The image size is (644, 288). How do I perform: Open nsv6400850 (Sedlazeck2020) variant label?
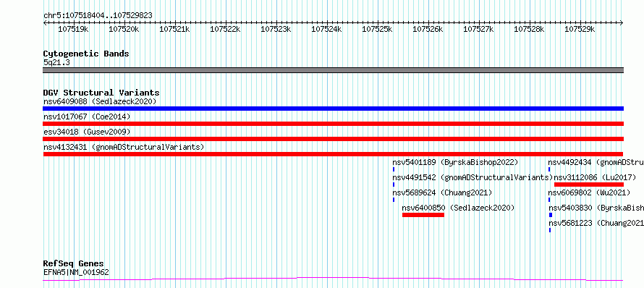click(x=458, y=208)
